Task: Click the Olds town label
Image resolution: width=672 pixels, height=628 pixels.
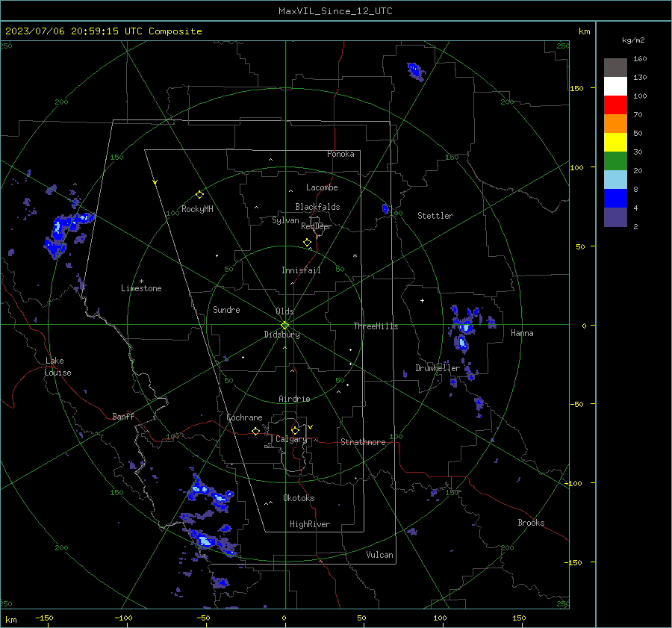Action: tap(284, 311)
